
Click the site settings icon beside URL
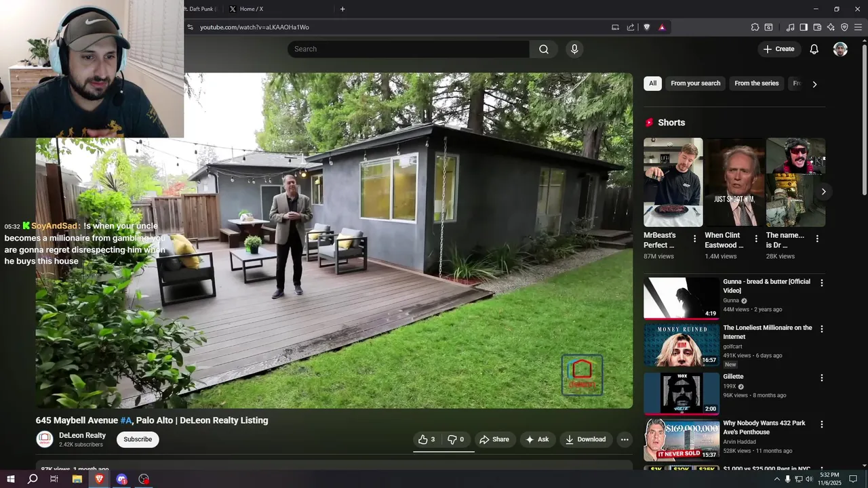pyautogui.click(x=191, y=27)
